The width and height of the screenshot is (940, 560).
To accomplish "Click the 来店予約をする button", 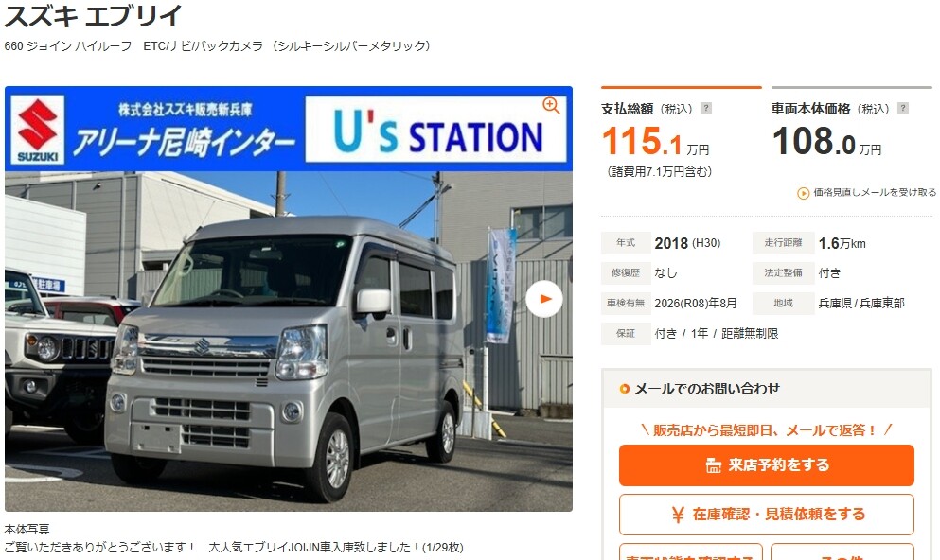I will [766, 465].
